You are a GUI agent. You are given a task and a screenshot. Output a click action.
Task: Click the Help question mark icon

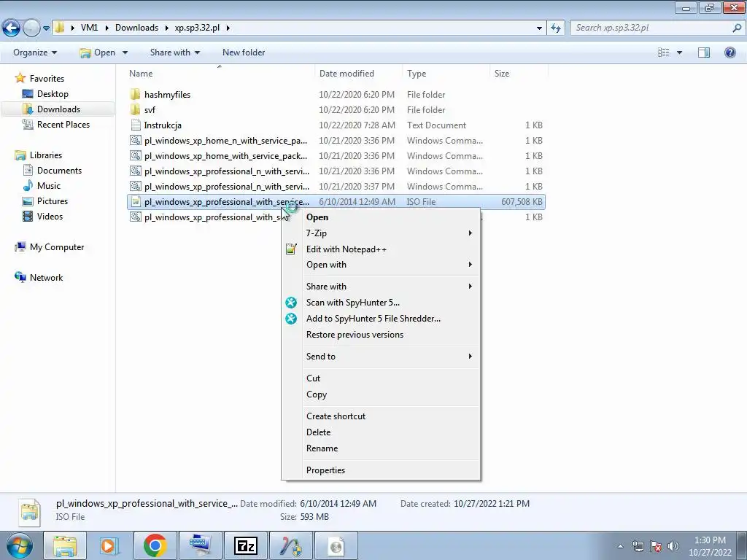coord(729,52)
